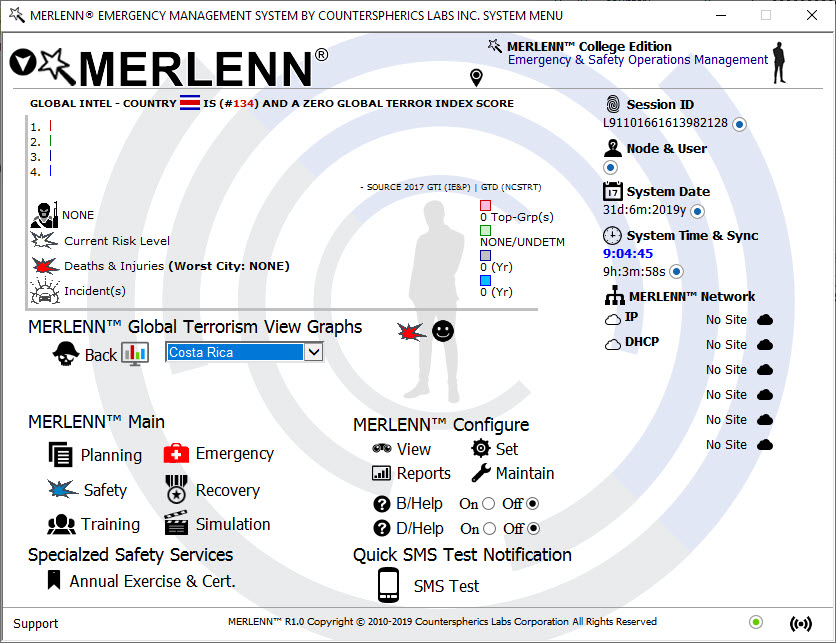836x643 pixels.
Task: Turn B/Help Off
Action: point(533,504)
